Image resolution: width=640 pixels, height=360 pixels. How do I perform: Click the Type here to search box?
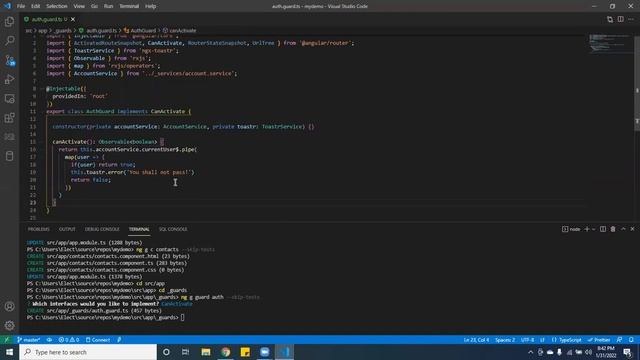[x=88, y=352]
